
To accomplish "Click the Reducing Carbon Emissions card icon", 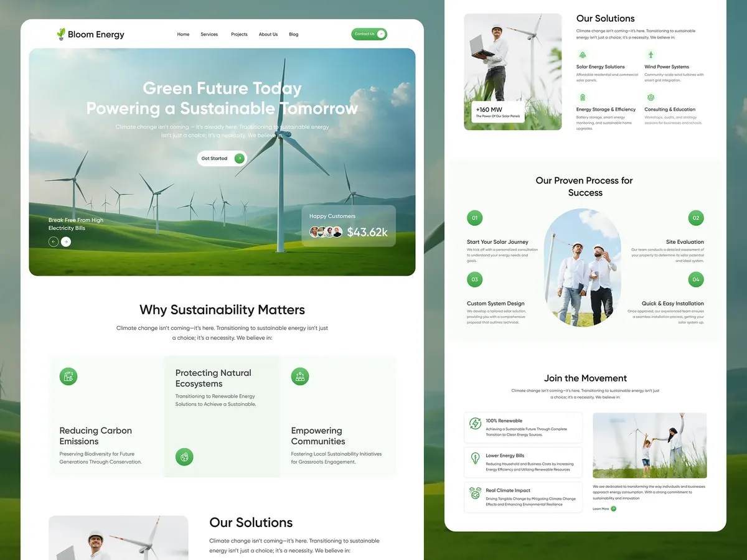I will coord(68,376).
